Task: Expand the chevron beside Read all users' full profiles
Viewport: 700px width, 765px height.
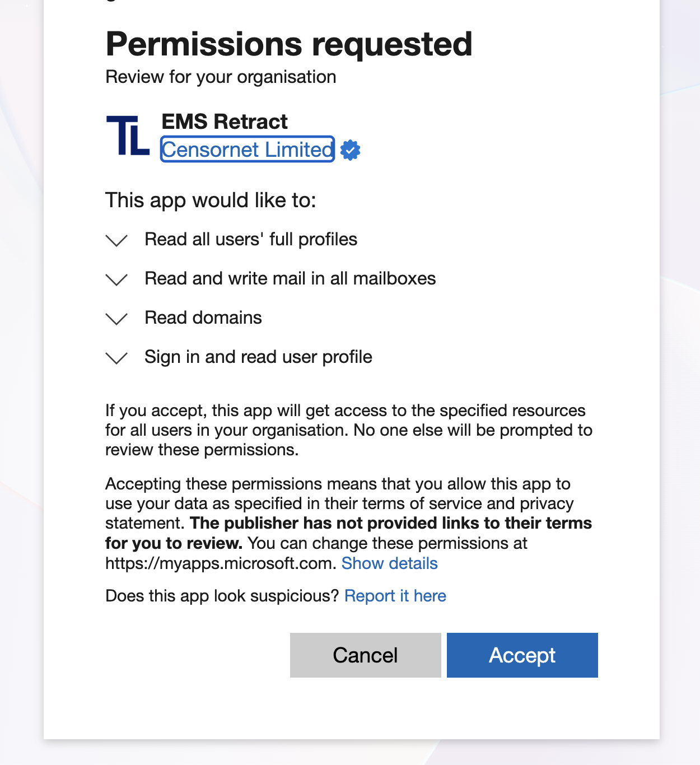Action: click(116, 240)
